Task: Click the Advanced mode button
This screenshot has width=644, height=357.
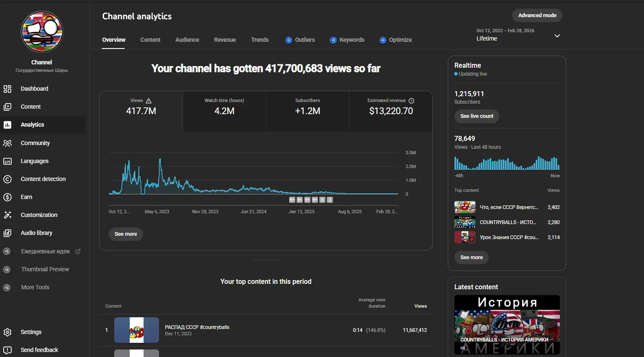Action: 537,15
